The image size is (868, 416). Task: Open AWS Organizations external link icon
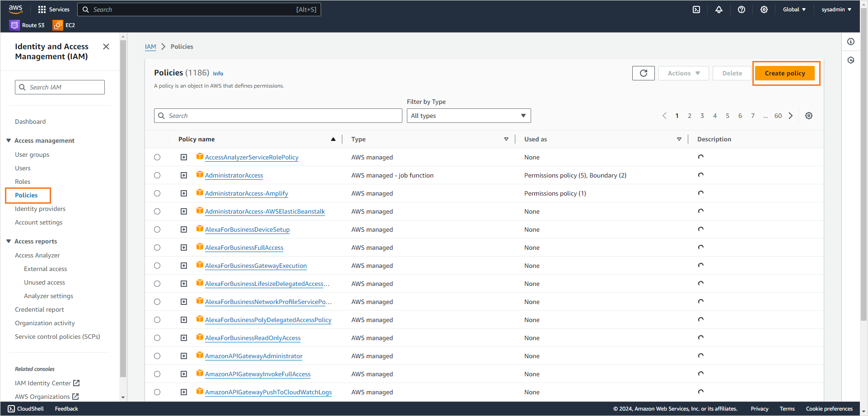[x=75, y=397]
